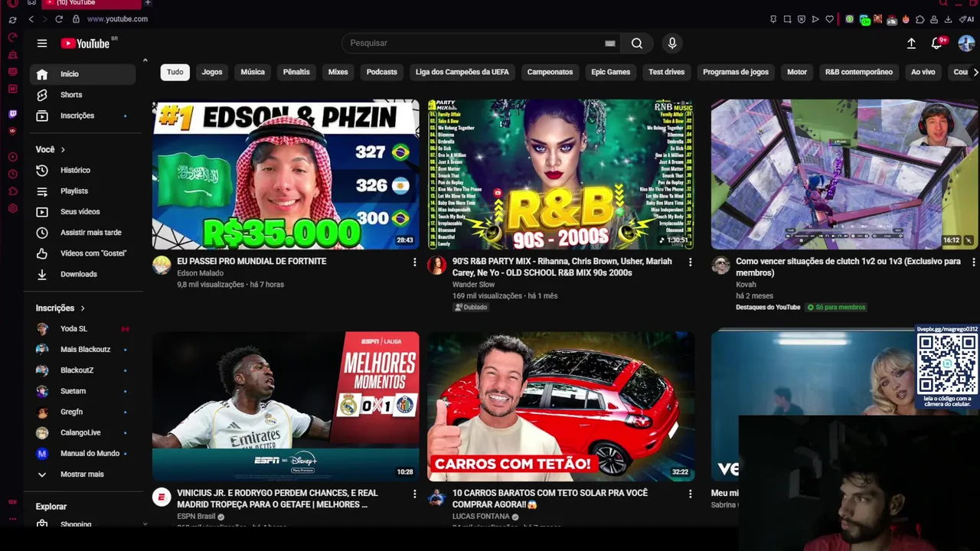
Task: Open the account avatar menu
Action: (966, 44)
